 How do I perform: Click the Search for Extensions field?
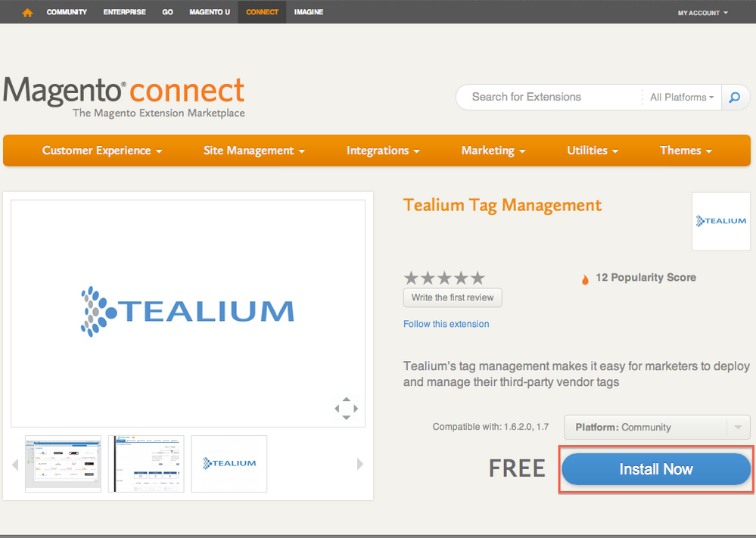tap(549, 97)
